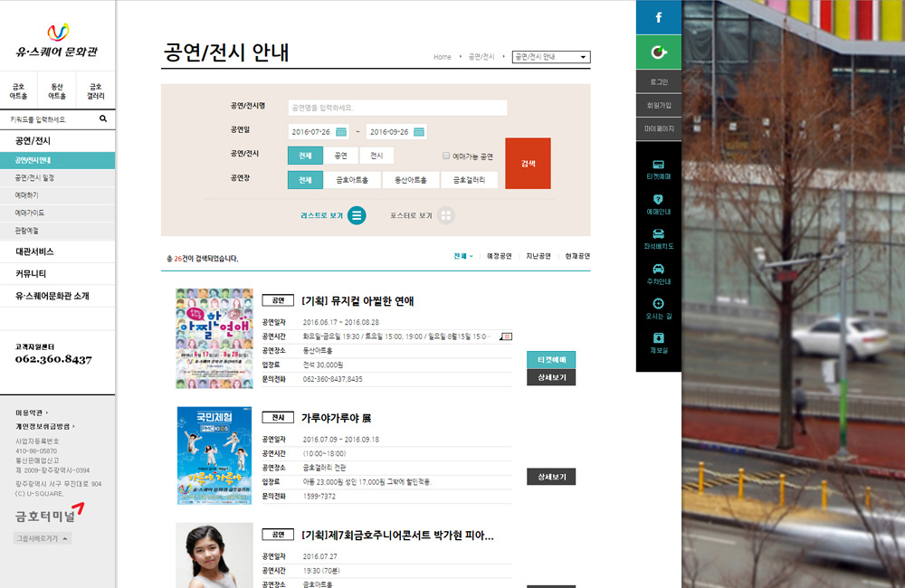Select 금호아트홀 venue filter

coord(352,180)
